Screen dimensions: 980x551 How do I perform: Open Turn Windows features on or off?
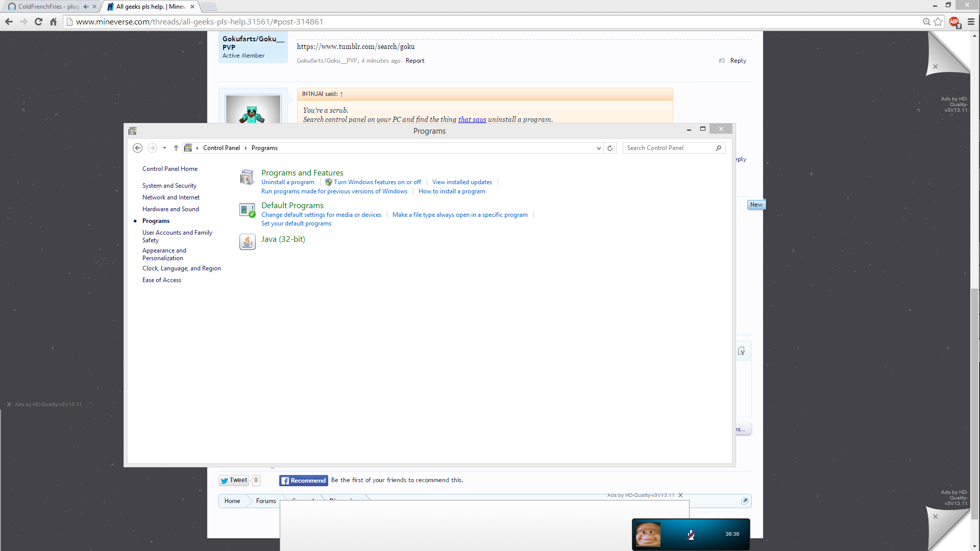click(377, 182)
